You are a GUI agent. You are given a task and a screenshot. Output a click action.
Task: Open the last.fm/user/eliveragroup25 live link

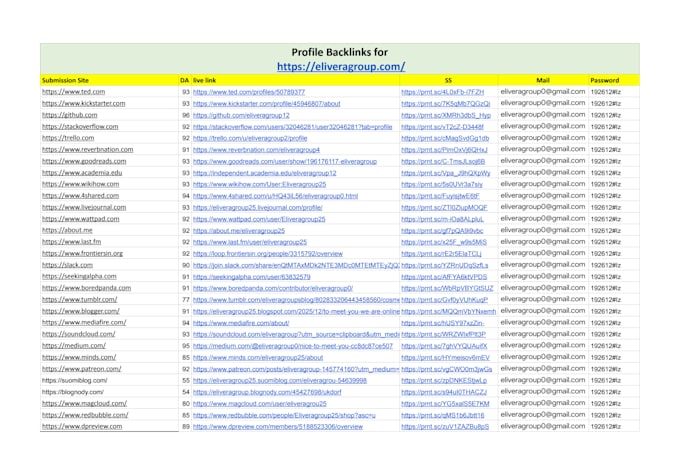pos(250,242)
